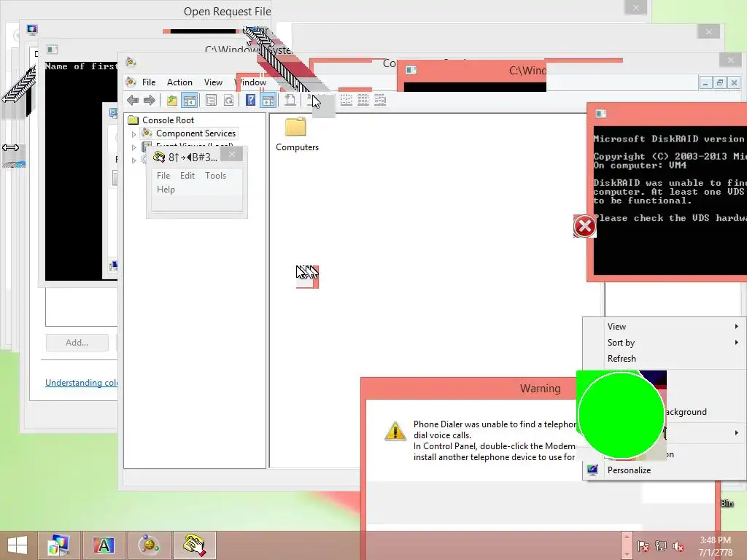Click the Properties toolbar icon

211,100
